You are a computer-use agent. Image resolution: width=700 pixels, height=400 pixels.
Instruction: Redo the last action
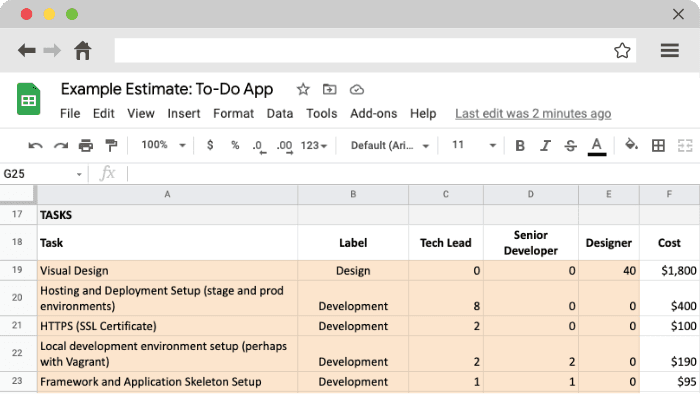coord(61,146)
